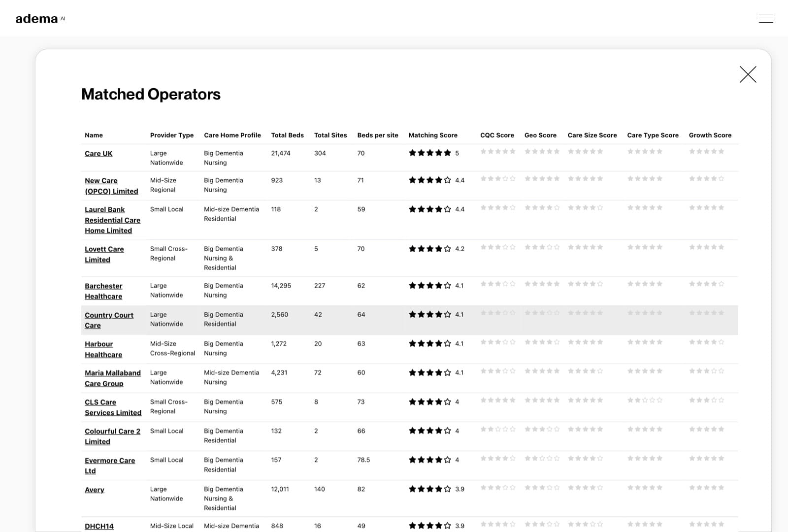The image size is (788, 532).
Task: Open the DHCH14 operator link
Action: tap(99, 526)
